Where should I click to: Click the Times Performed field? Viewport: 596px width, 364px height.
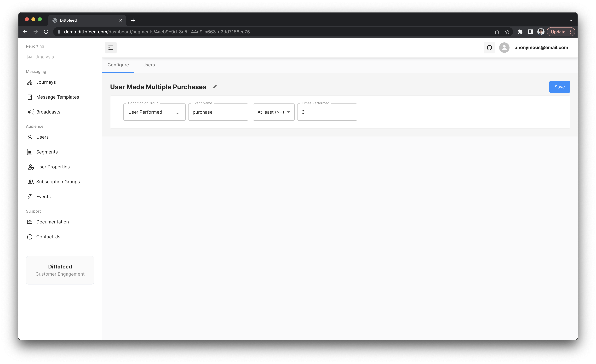[327, 112]
